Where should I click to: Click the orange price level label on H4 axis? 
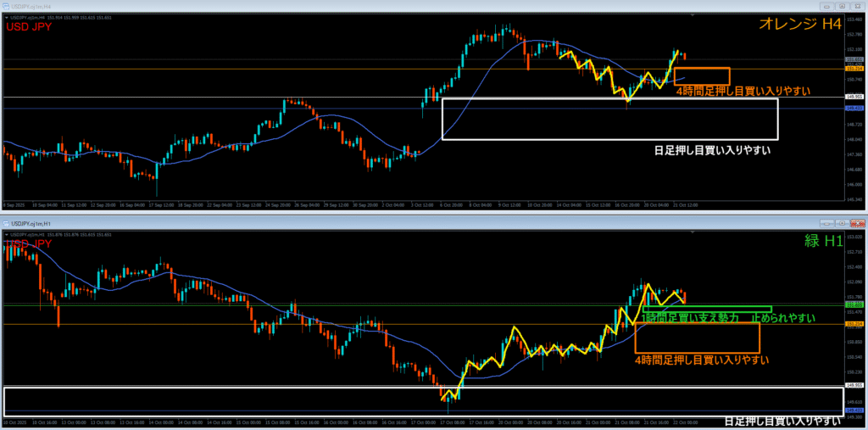(854, 68)
